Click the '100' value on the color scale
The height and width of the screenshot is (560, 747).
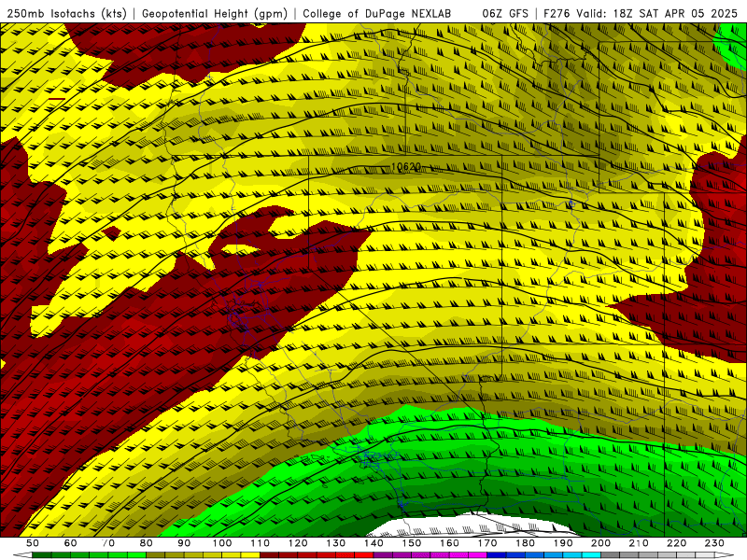point(222,543)
